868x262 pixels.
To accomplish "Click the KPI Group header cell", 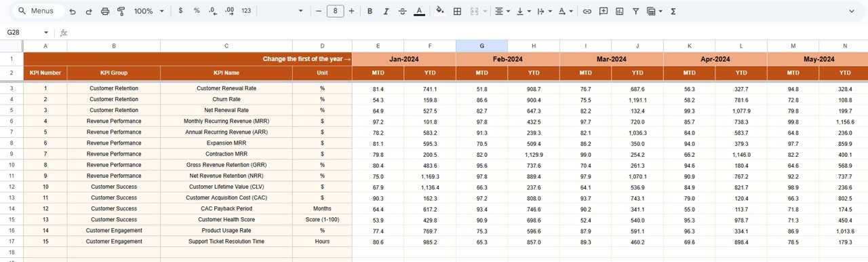I will click(x=114, y=73).
